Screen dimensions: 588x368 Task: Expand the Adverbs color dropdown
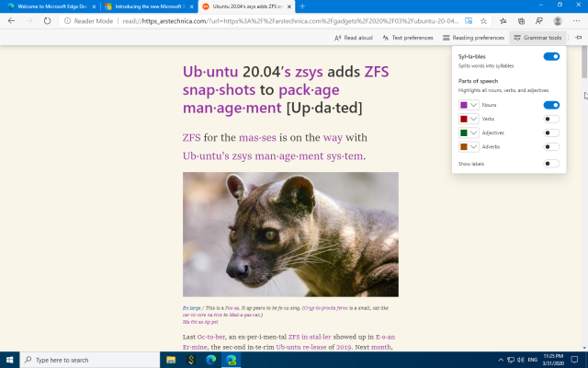point(474,146)
